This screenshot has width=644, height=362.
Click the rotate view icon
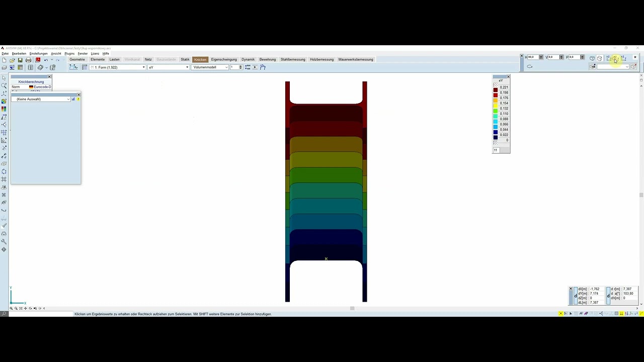click(x=530, y=66)
